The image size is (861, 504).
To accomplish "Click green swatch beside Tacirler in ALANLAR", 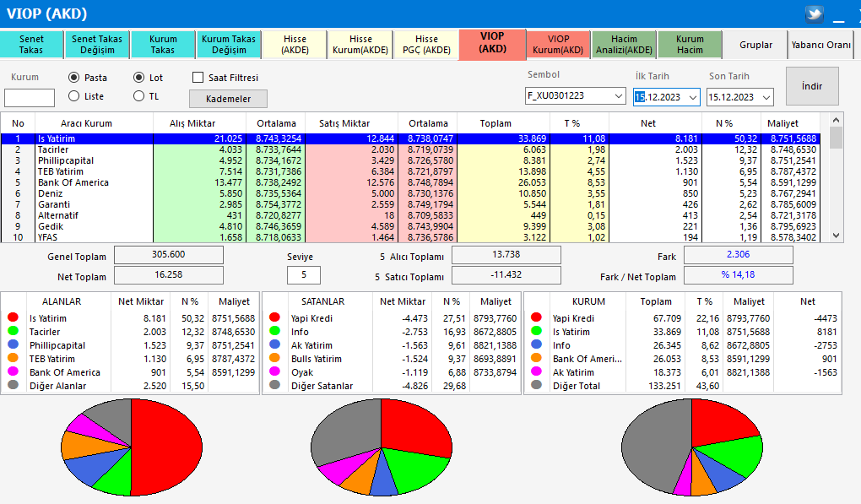I will [x=14, y=330].
